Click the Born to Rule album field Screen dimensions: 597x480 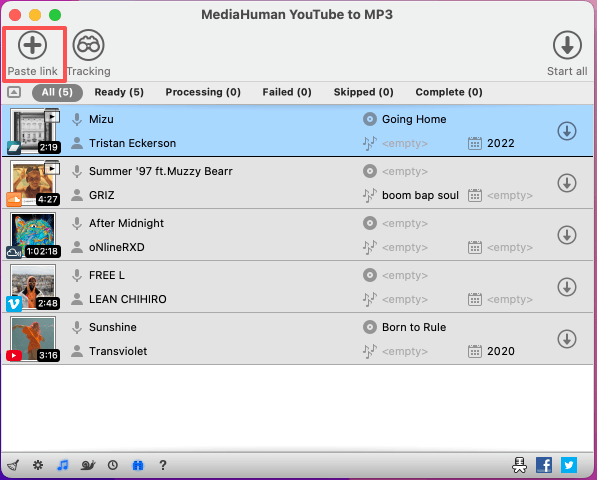coord(414,327)
